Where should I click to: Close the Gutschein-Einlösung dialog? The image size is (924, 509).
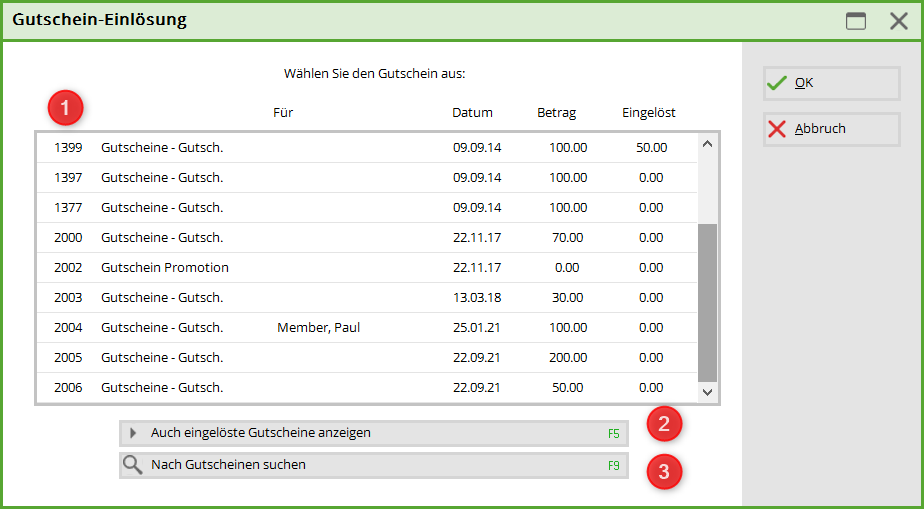tap(898, 21)
